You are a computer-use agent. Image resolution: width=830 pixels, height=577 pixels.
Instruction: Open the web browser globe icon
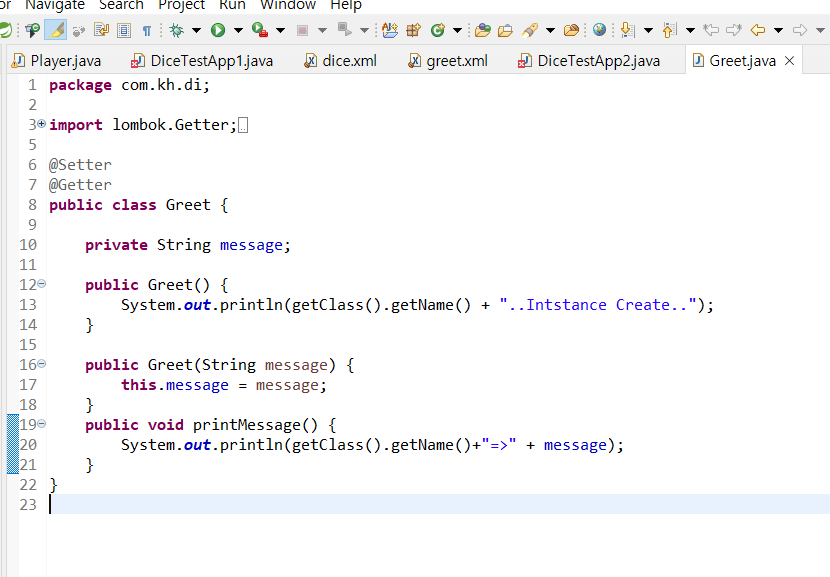click(x=599, y=30)
